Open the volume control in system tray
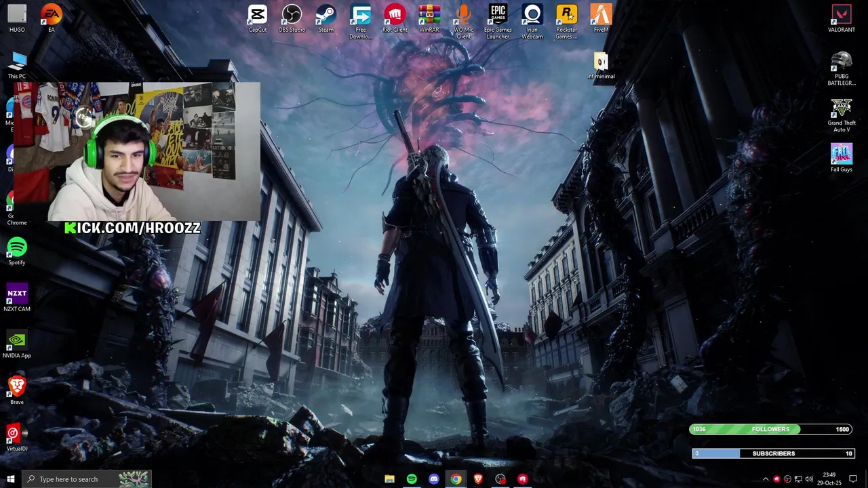 [809, 479]
